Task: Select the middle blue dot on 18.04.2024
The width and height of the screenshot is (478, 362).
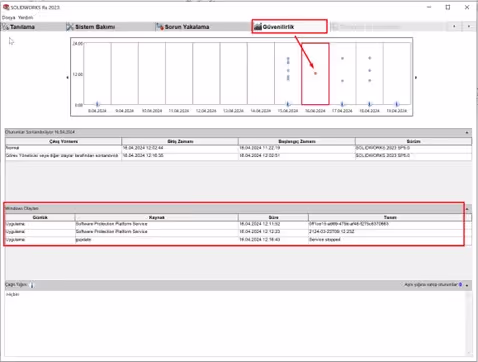Action: pos(370,70)
